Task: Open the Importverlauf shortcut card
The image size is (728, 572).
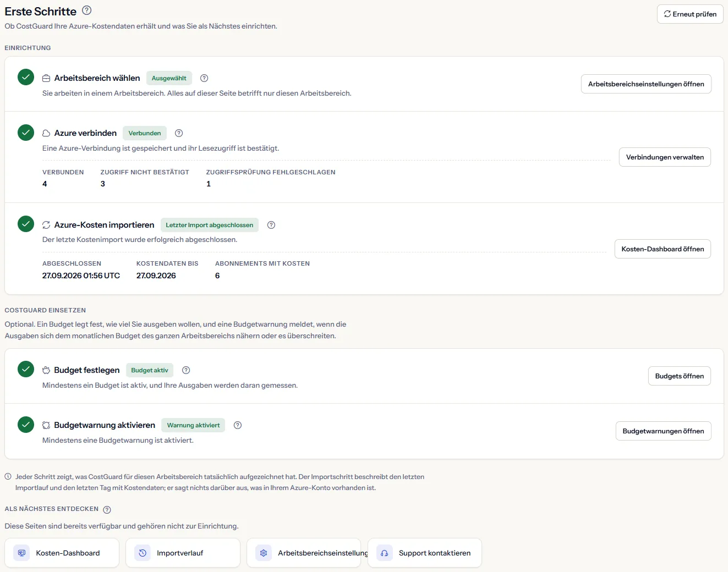Action: [x=183, y=553]
